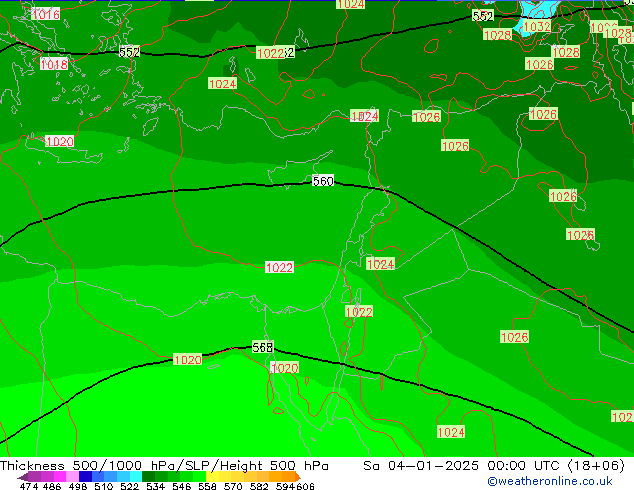The width and height of the screenshot is (634, 490).
Task: Click the 510 legend value
Action: [104, 486]
